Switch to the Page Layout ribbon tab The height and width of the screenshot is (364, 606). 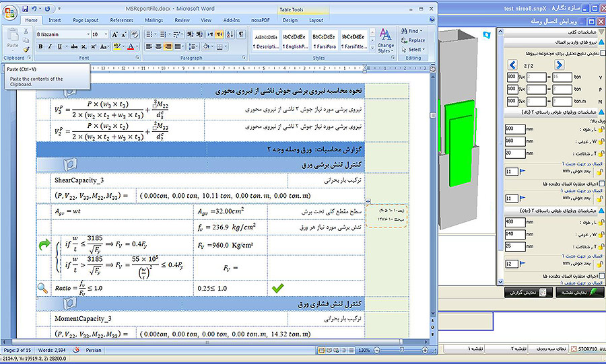(x=85, y=20)
